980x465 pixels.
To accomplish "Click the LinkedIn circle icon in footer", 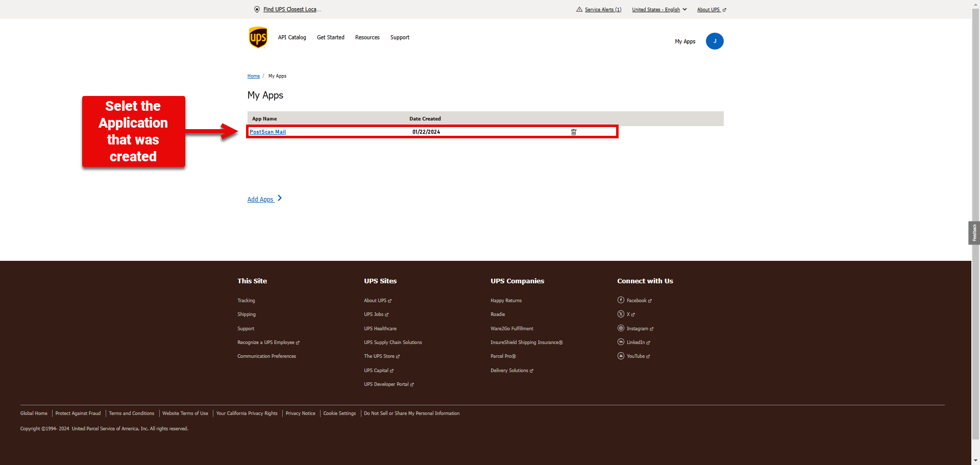I will pos(621,342).
